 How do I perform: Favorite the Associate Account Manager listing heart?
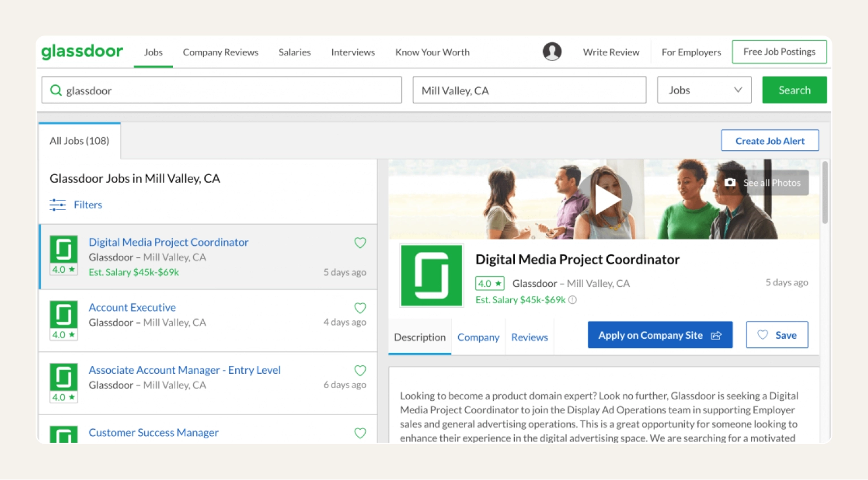coord(360,370)
